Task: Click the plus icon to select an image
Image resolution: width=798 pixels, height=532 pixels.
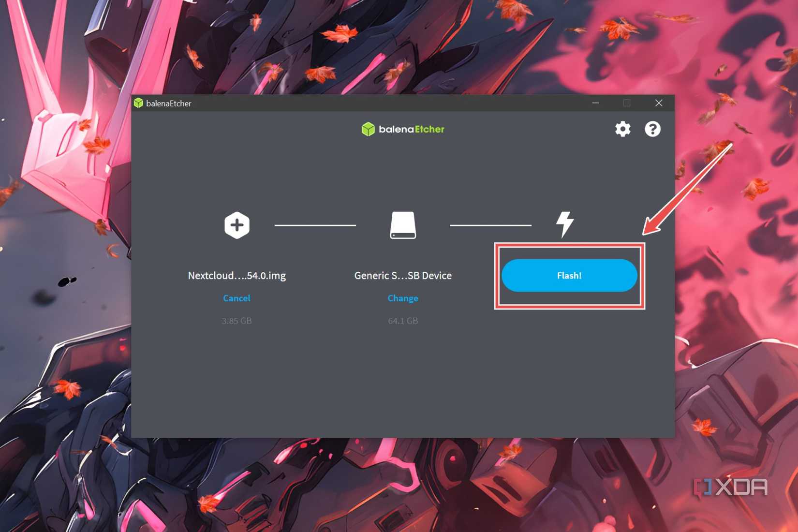Action: point(236,224)
